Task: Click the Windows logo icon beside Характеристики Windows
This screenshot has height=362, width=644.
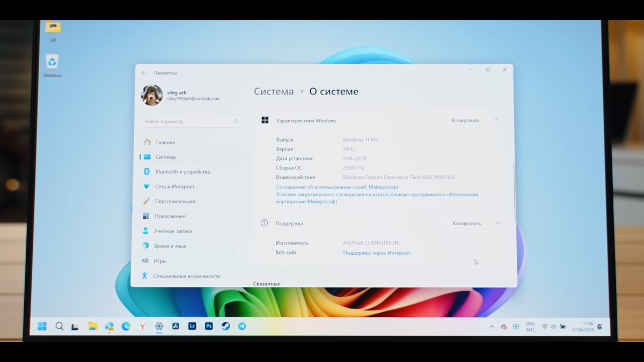Action: [x=265, y=121]
